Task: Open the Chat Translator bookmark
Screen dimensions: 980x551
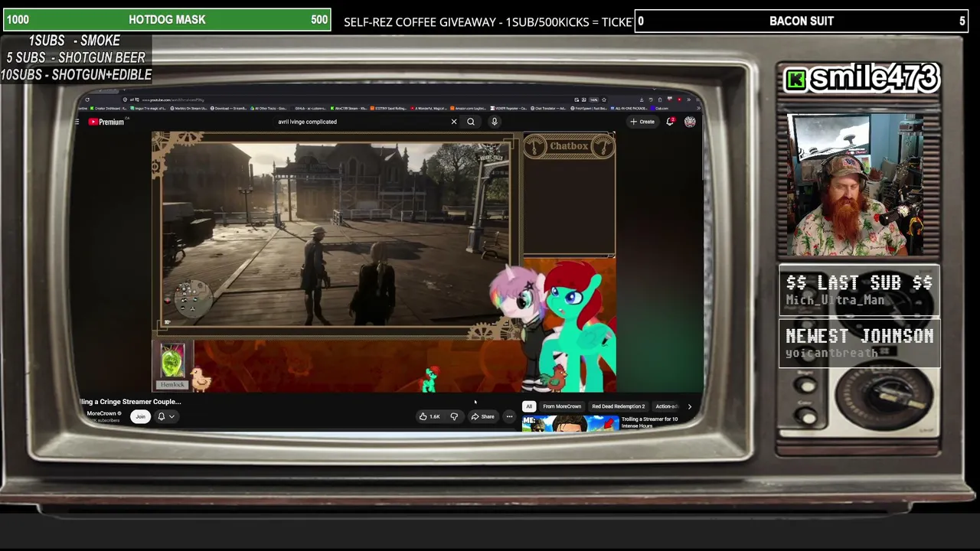Action: tap(547, 108)
